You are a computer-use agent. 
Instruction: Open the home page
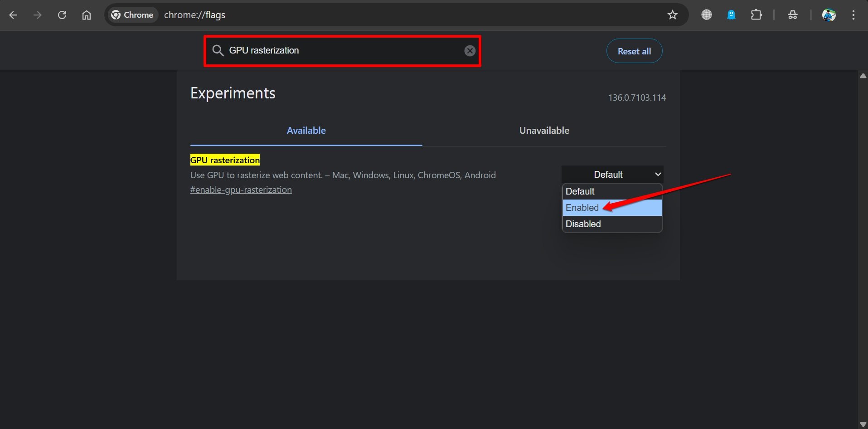click(x=87, y=15)
